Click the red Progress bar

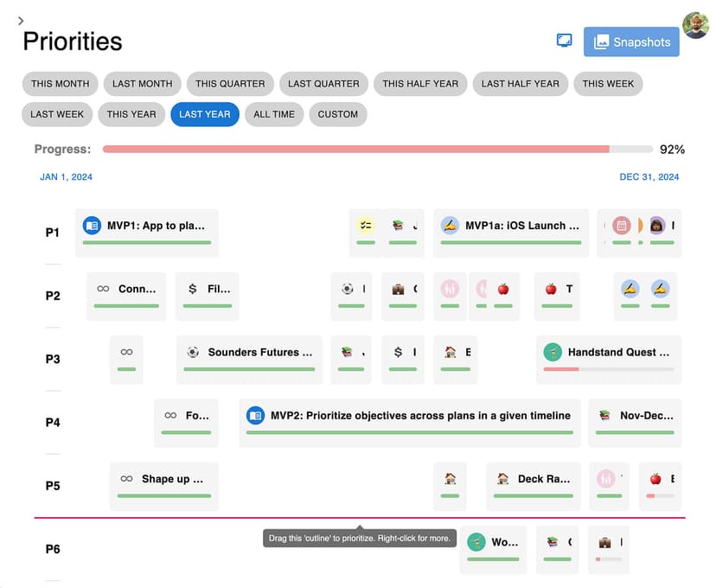click(355, 150)
